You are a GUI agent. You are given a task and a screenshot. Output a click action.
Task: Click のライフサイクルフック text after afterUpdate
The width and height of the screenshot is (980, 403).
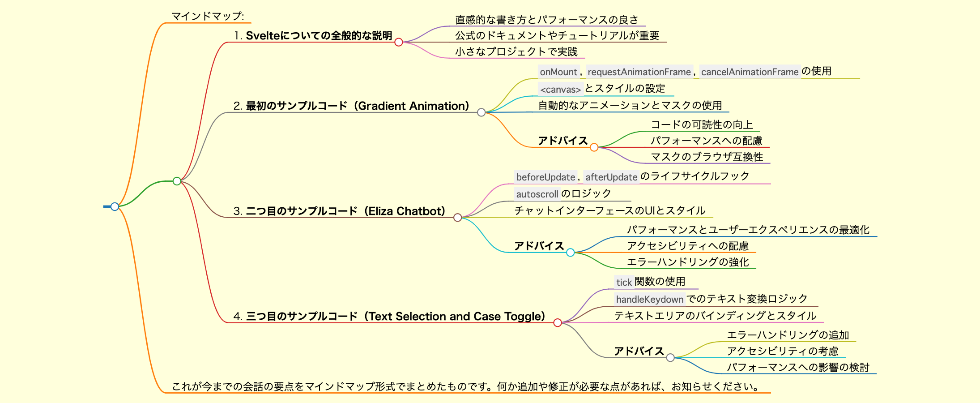(x=695, y=176)
